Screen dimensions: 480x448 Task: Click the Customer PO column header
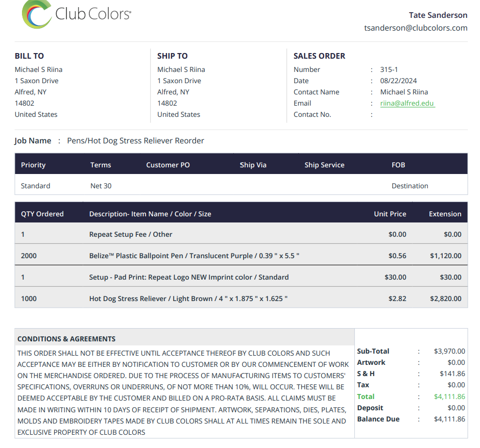pos(168,165)
